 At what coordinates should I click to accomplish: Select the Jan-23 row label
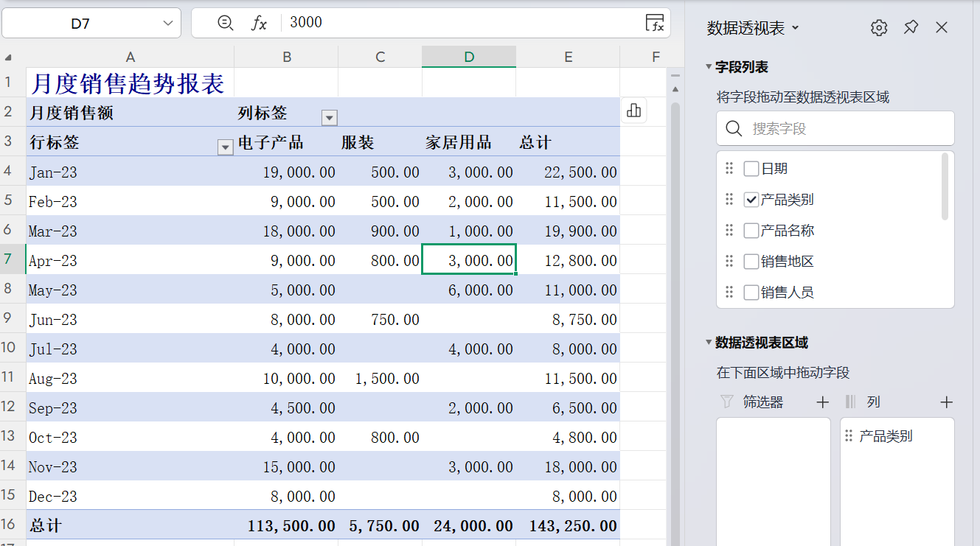coord(131,172)
